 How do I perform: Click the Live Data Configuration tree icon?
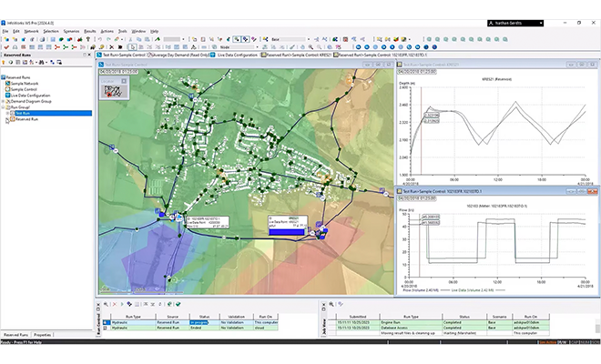(8, 95)
